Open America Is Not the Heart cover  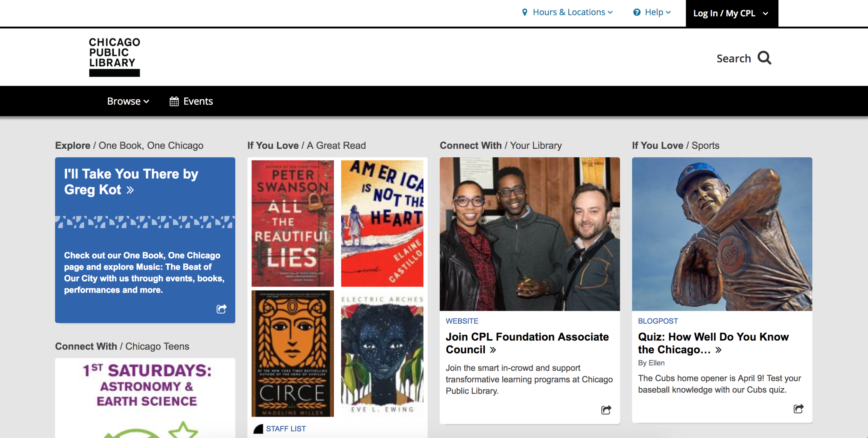382,223
